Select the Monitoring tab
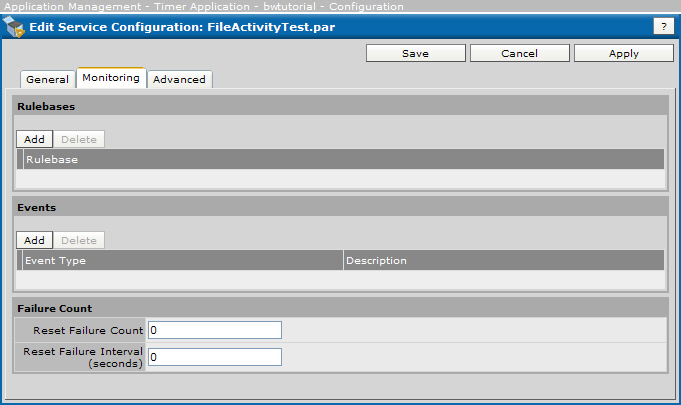The height and width of the screenshot is (405, 681). [111, 78]
